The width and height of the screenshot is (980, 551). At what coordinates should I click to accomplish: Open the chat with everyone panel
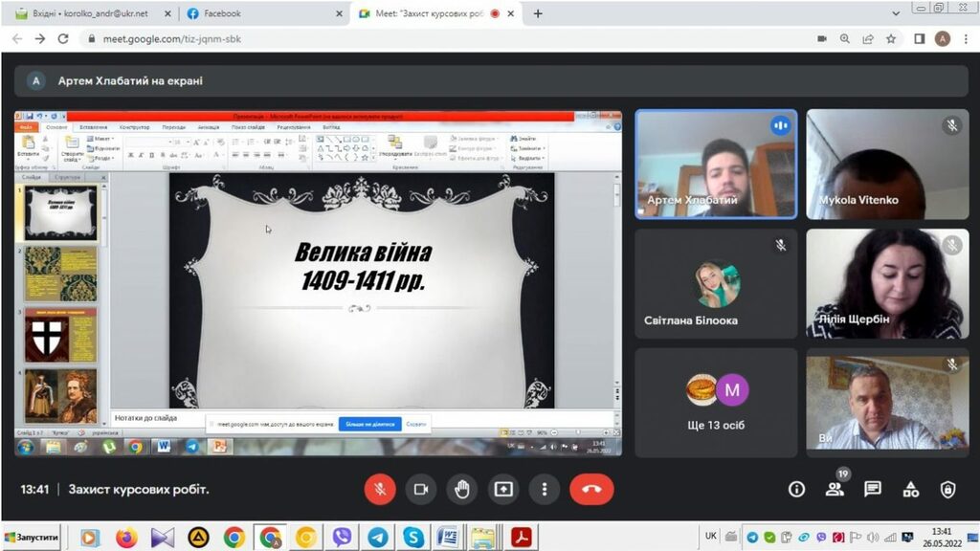click(x=873, y=489)
